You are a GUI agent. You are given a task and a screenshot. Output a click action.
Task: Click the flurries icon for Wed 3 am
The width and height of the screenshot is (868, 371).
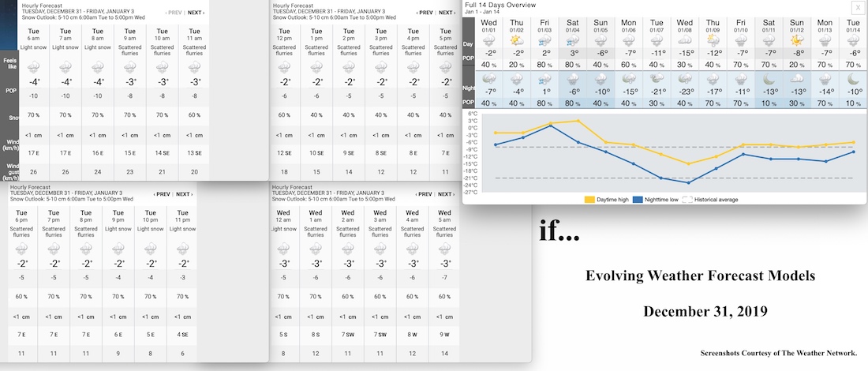click(x=380, y=249)
